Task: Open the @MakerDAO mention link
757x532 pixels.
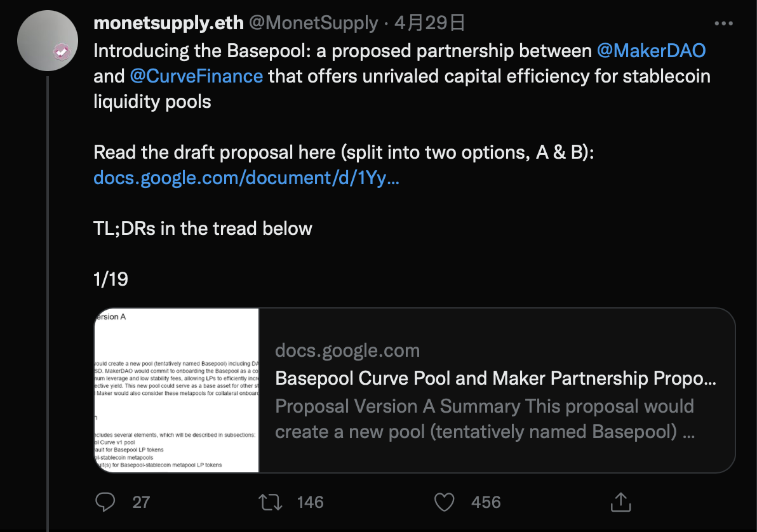Action: (651, 51)
